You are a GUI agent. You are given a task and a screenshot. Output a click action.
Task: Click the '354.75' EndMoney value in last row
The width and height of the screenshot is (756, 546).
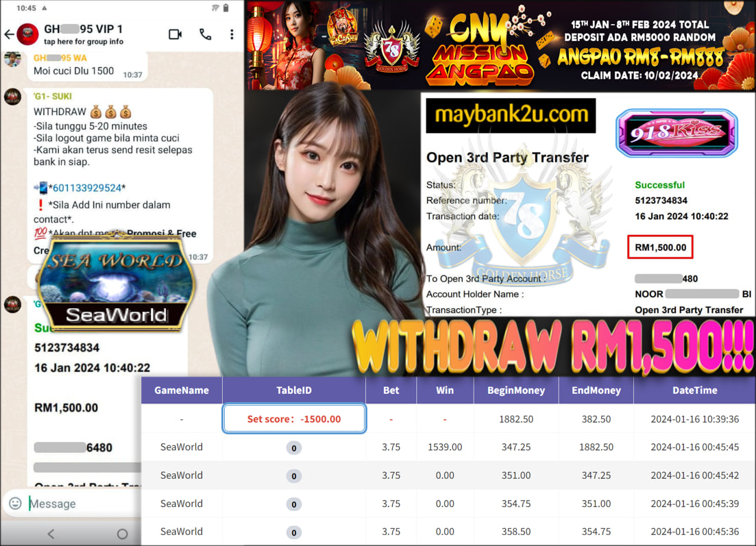(x=596, y=532)
